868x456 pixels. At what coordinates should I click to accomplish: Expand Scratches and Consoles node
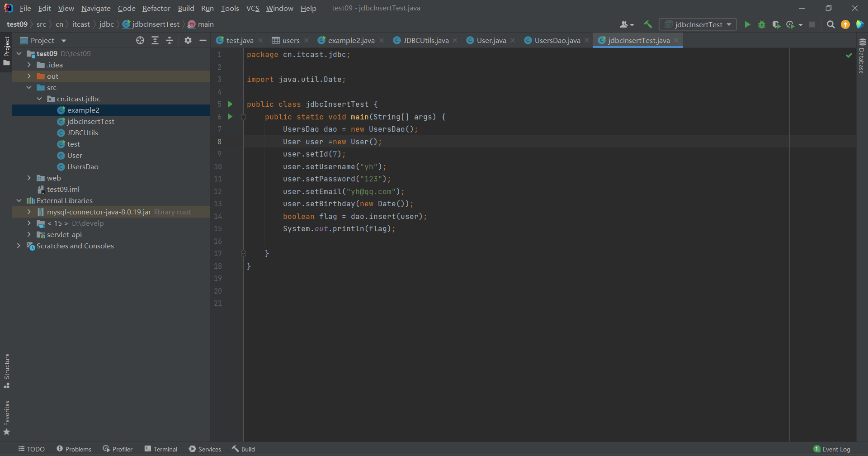[19, 246]
